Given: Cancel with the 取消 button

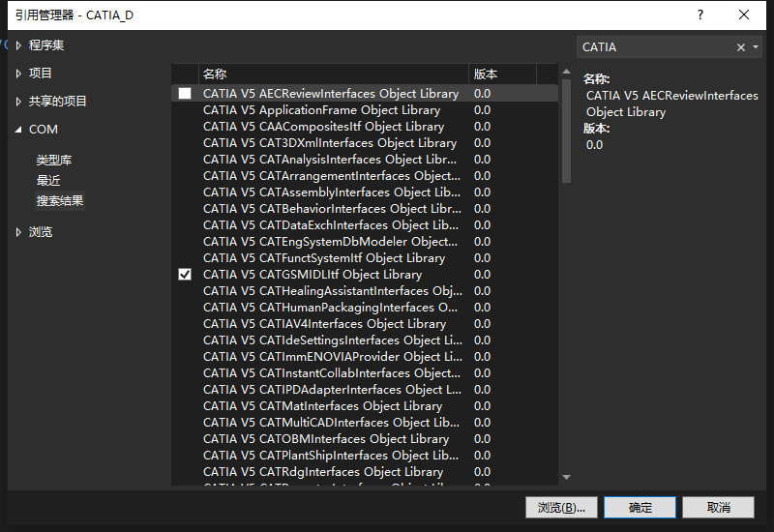Looking at the screenshot, I should (718, 507).
